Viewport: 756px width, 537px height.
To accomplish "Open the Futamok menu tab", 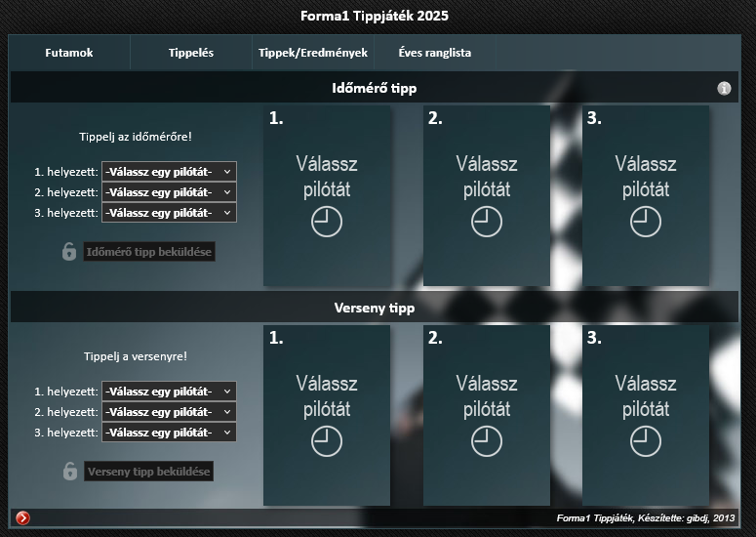I will pos(69,53).
